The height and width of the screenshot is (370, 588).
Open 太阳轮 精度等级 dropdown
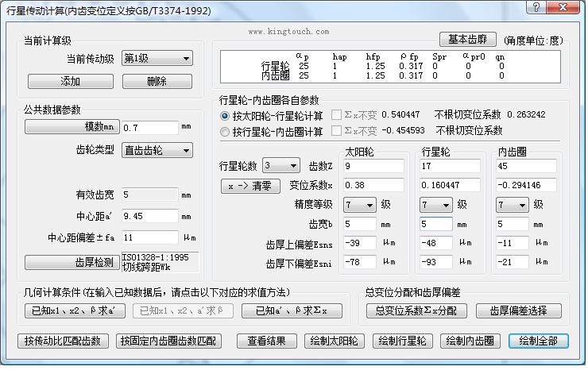tap(360, 205)
